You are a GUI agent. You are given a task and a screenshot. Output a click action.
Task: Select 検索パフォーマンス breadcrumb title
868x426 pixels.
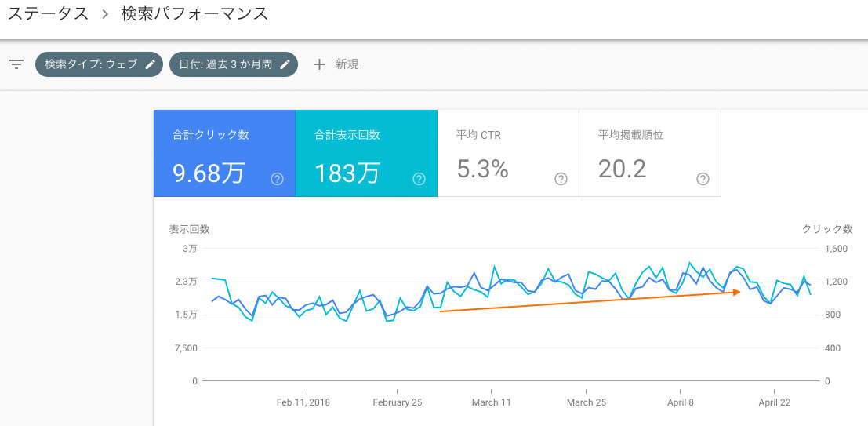pos(194,13)
